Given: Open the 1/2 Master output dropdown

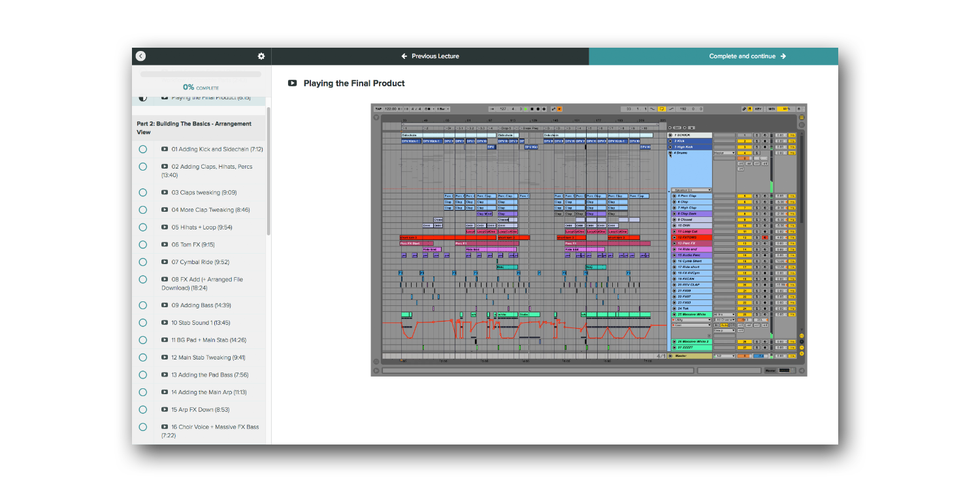Looking at the screenshot, I should (x=724, y=356).
